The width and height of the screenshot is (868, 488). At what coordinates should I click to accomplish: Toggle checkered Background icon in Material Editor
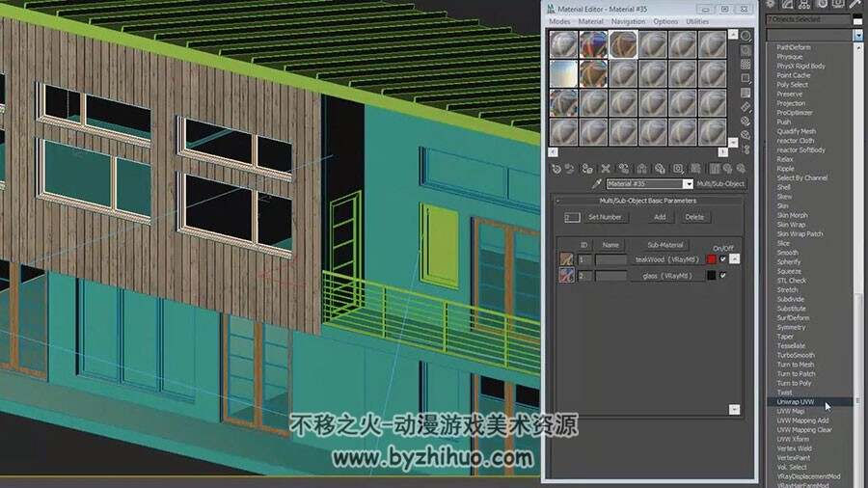tap(746, 65)
